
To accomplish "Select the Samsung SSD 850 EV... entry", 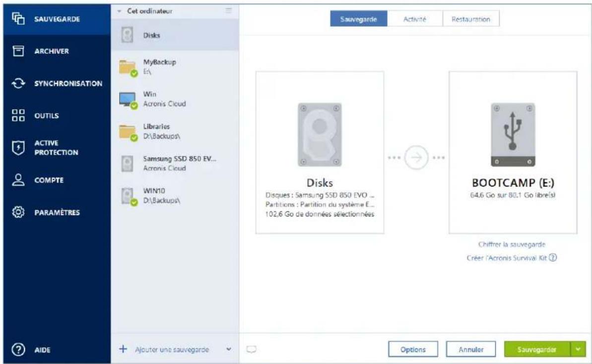I will pyautogui.click(x=175, y=164).
